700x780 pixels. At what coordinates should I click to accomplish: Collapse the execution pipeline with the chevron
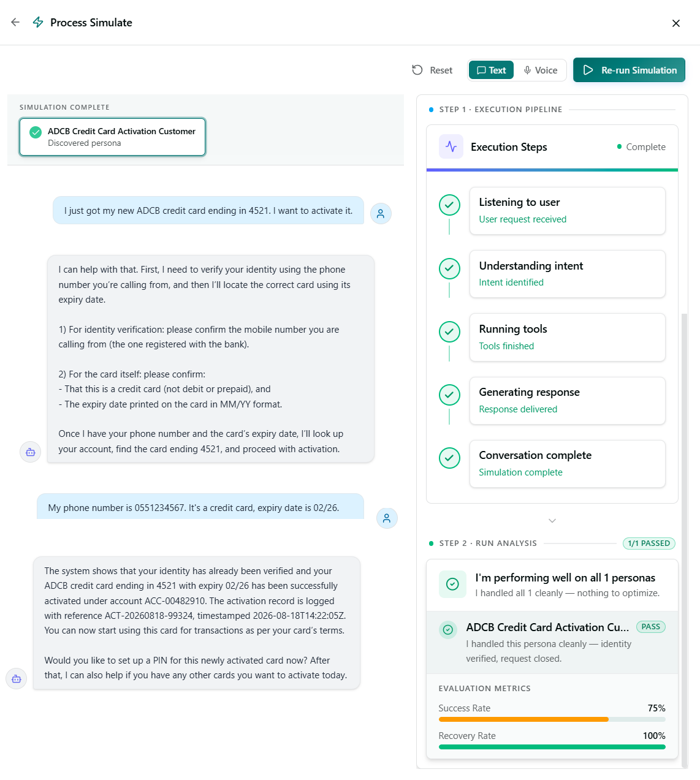click(552, 521)
